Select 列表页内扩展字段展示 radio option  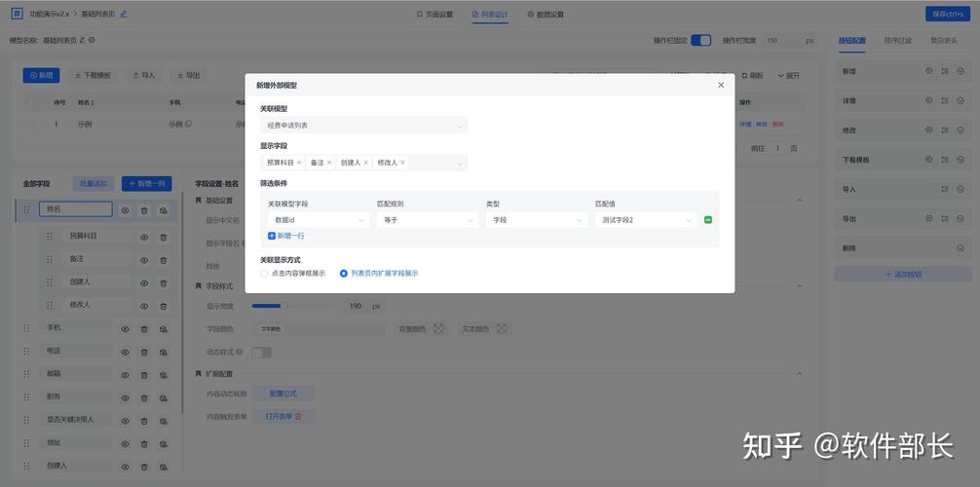tap(379, 273)
